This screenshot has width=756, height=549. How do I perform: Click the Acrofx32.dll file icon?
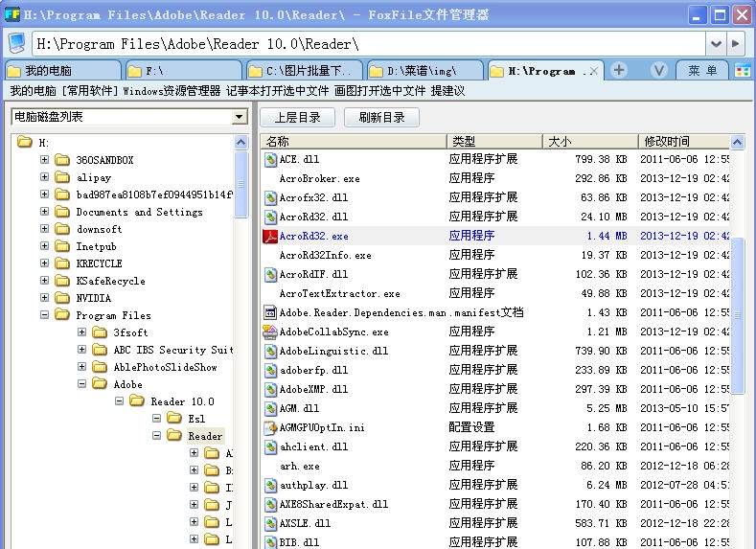click(270, 197)
